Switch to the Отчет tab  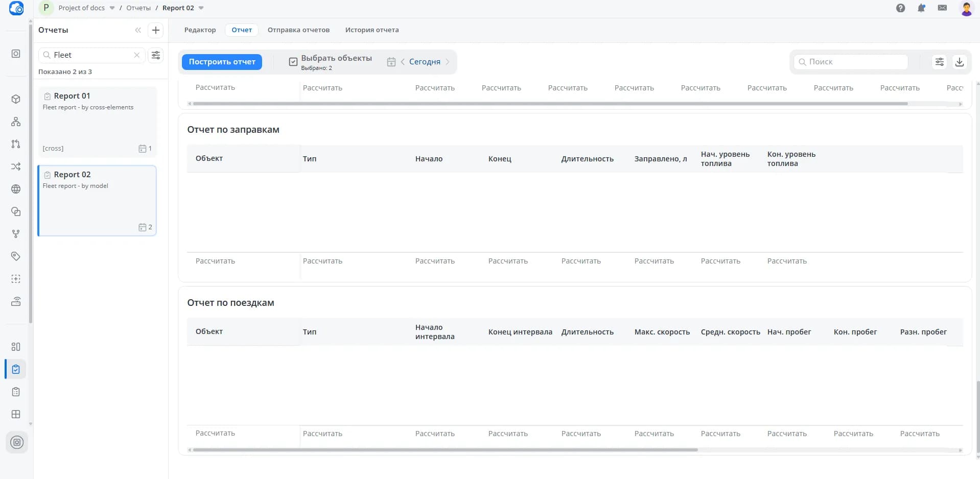242,30
